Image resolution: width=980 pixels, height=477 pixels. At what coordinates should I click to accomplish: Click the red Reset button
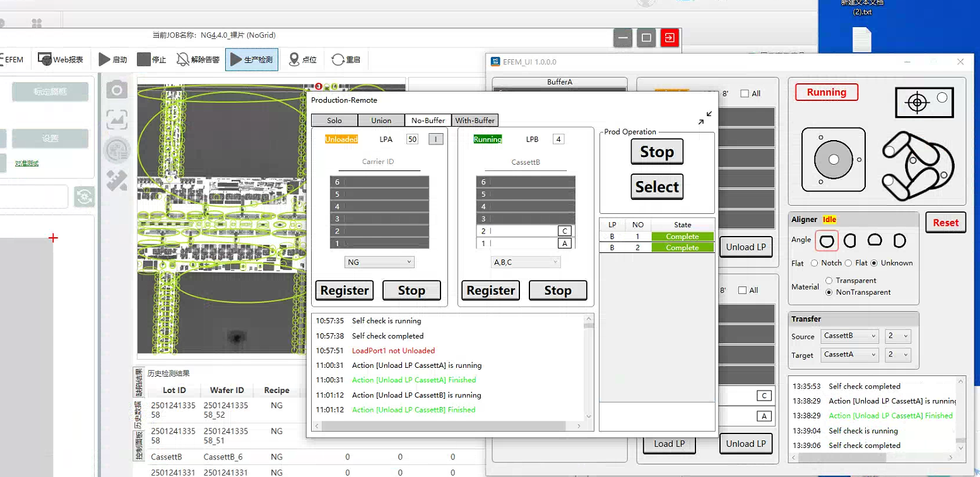(946, 223)
